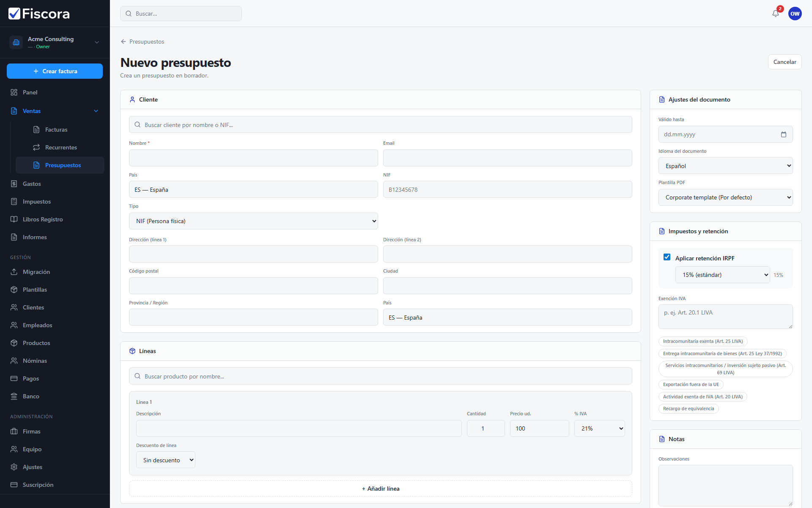812x508 pixels.
Task: Select Intracomunitaria exenta (Art. 25 LIVA) chip
Action: point(703,341)
